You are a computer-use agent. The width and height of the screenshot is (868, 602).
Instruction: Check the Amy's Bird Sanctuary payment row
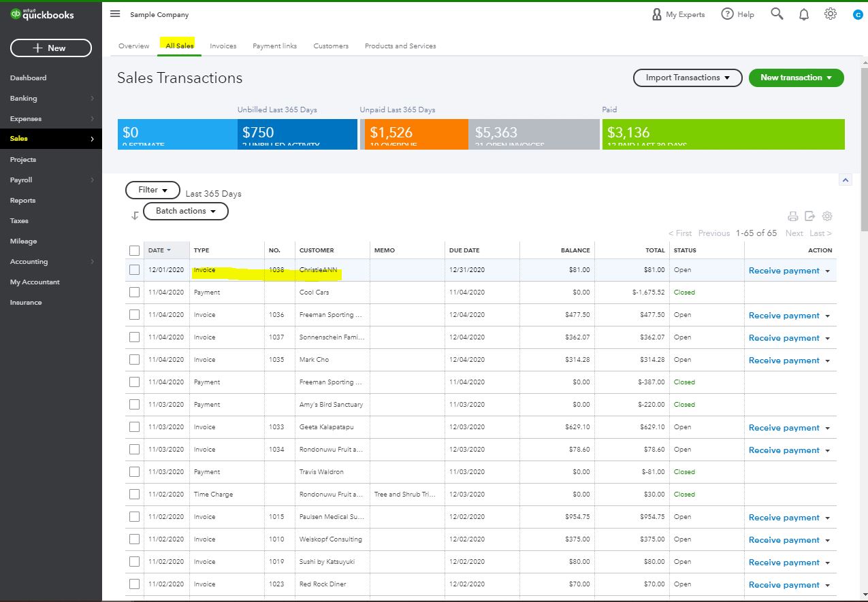134,405
